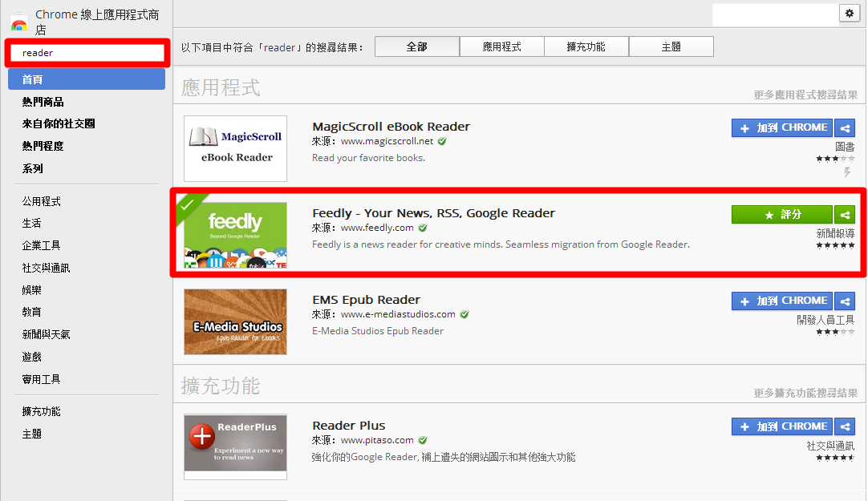Open 系列 in the sidebar

tap(32, 168)
